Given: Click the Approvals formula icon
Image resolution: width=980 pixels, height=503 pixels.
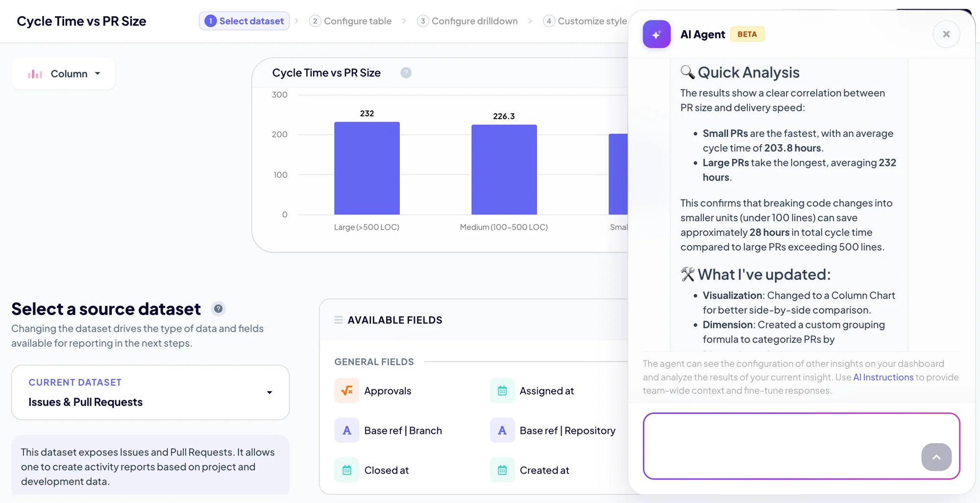Looking at the screenshot, I should tap(347, 391).
